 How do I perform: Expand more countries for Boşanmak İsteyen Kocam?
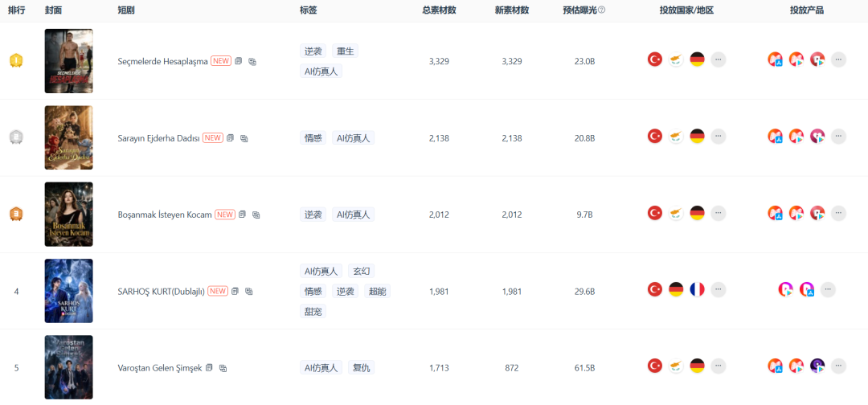click(719, 212)
